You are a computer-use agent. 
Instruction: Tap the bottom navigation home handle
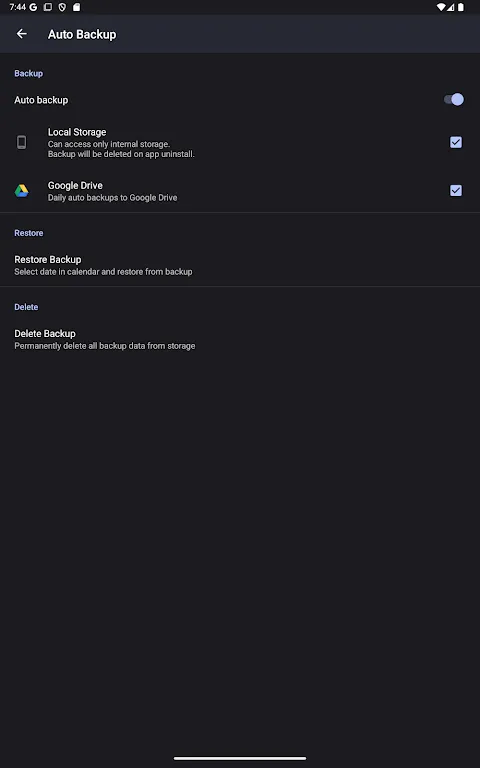click(240, 758)
